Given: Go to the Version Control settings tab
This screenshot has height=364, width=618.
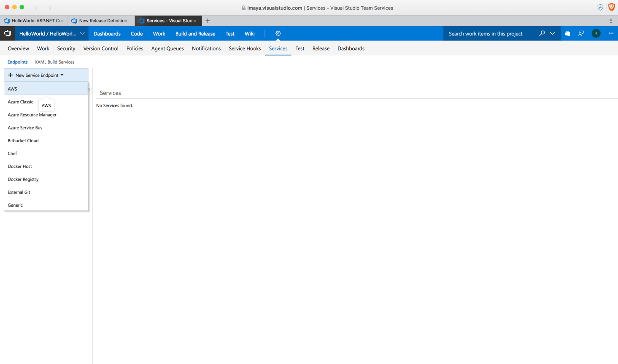Looking at the screenshot, I should (x=101, y=49).
